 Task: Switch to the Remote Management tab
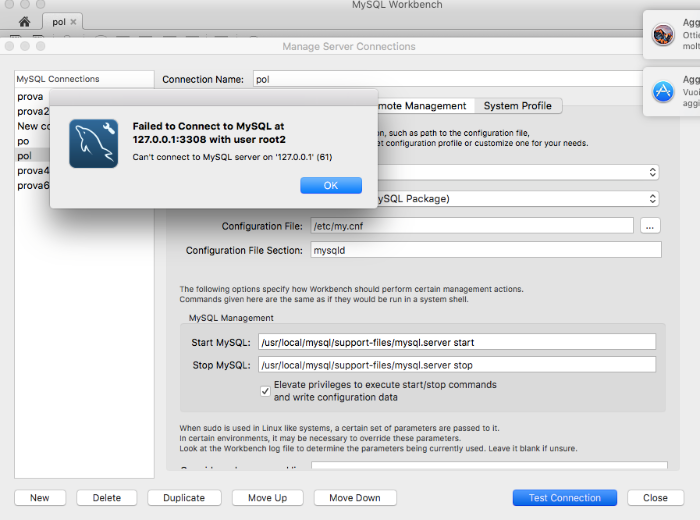point(422,106)
